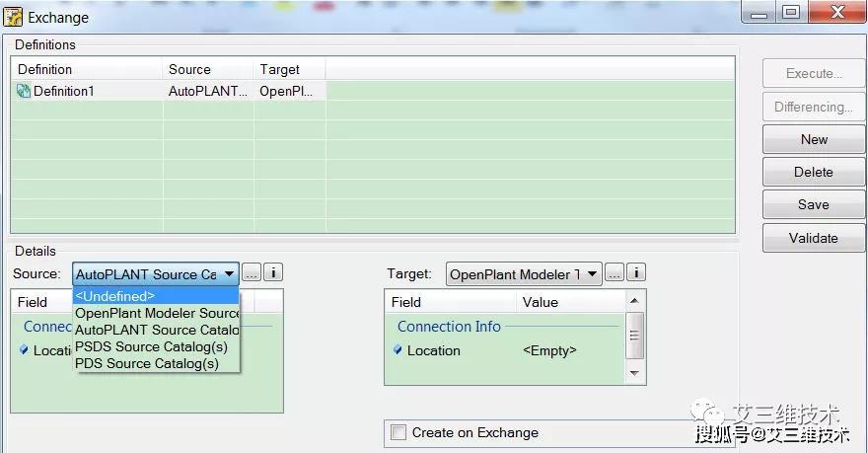Click the Source Location field icon
868x453 pixels.
pos(24,349)
